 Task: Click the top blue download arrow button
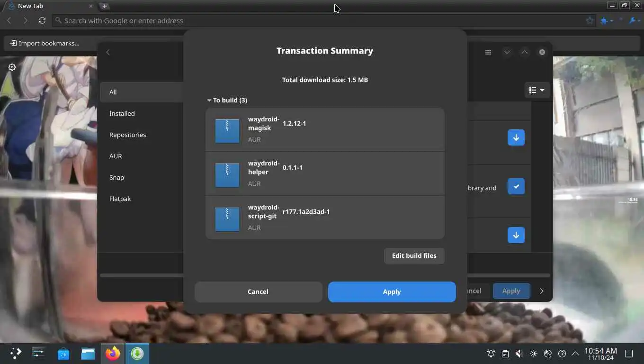coord(516,137)
